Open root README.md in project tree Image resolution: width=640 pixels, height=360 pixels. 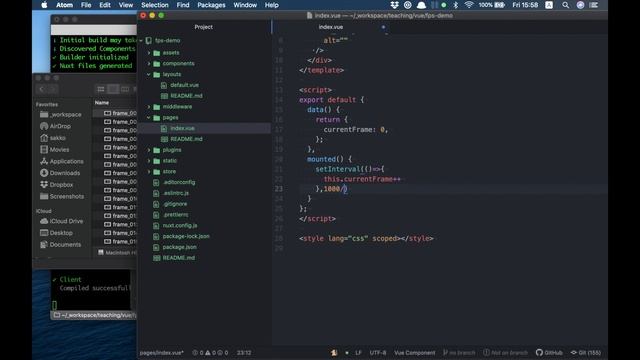pos(179,258)
